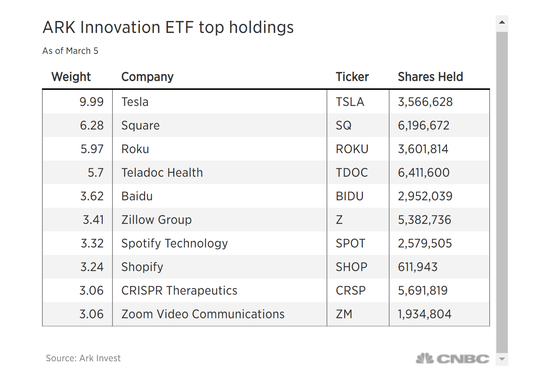Sort by the Shares Held header
The image size is (550, 380).
[430, 76]
